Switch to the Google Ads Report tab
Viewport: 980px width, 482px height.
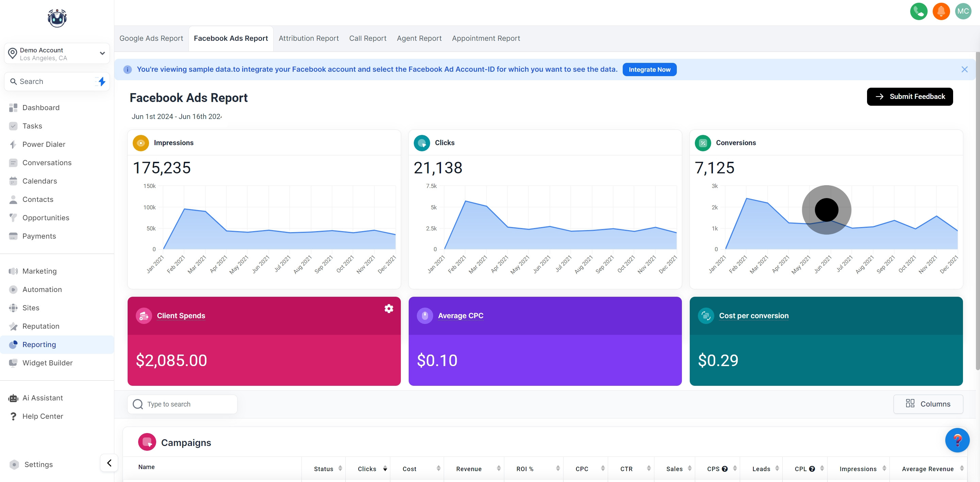tap(151, 38)
